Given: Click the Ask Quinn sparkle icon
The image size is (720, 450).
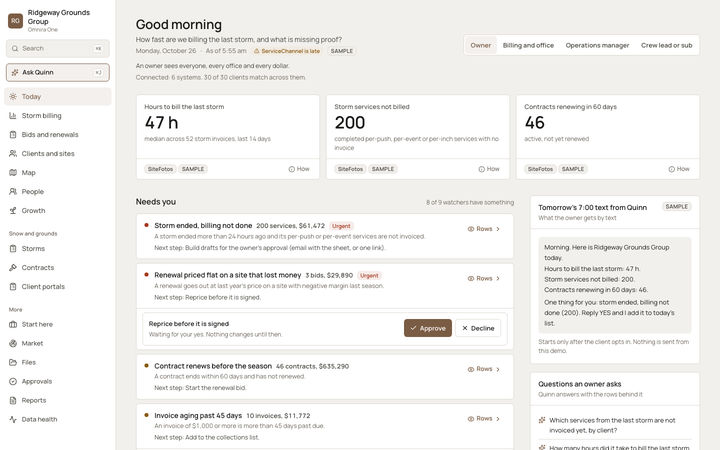Looking at the screenshot, I should click(15, 73).
